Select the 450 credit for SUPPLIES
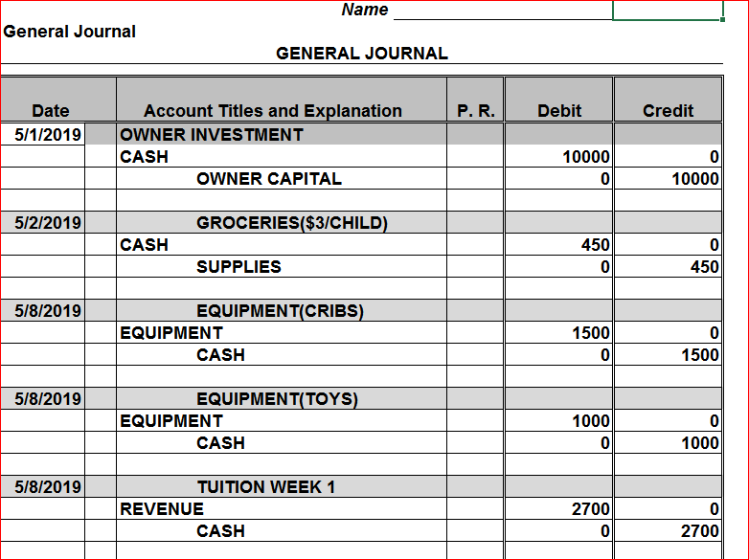749x560 pixels. (x=668, y=267)
